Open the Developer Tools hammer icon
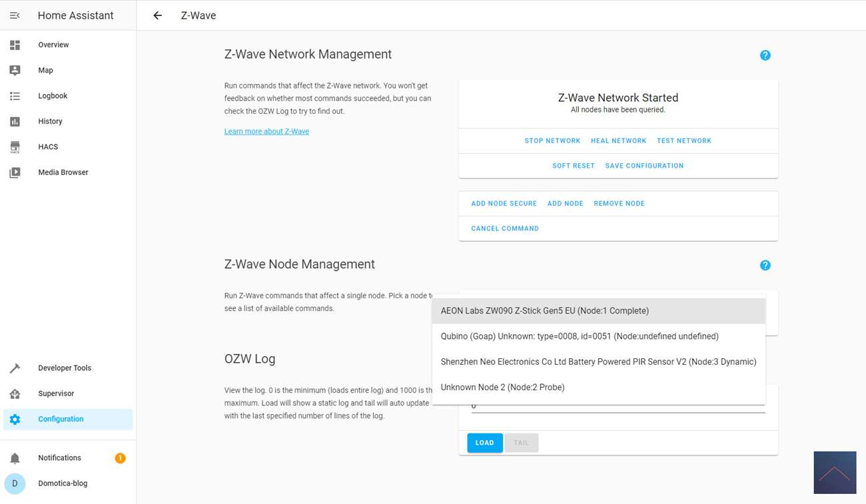Viewport: 866px width, 504px height. [x=15, y=368]
